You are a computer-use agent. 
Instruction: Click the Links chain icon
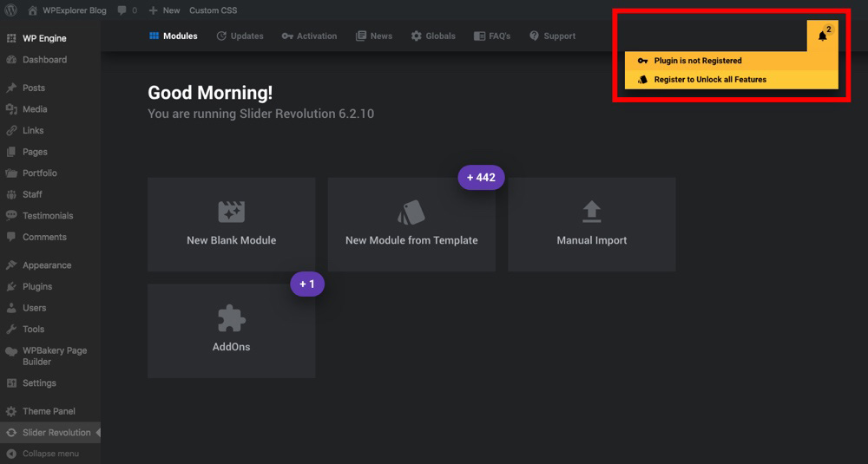coord(11,130)
